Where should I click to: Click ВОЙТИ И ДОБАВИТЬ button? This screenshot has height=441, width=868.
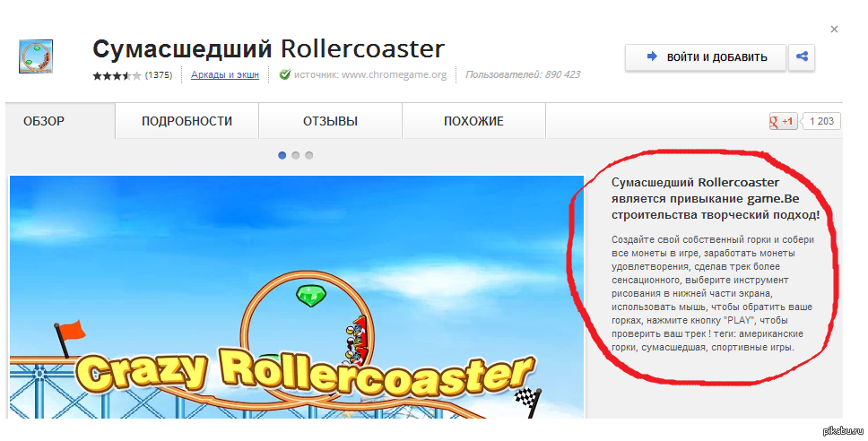tap(706, 57)
